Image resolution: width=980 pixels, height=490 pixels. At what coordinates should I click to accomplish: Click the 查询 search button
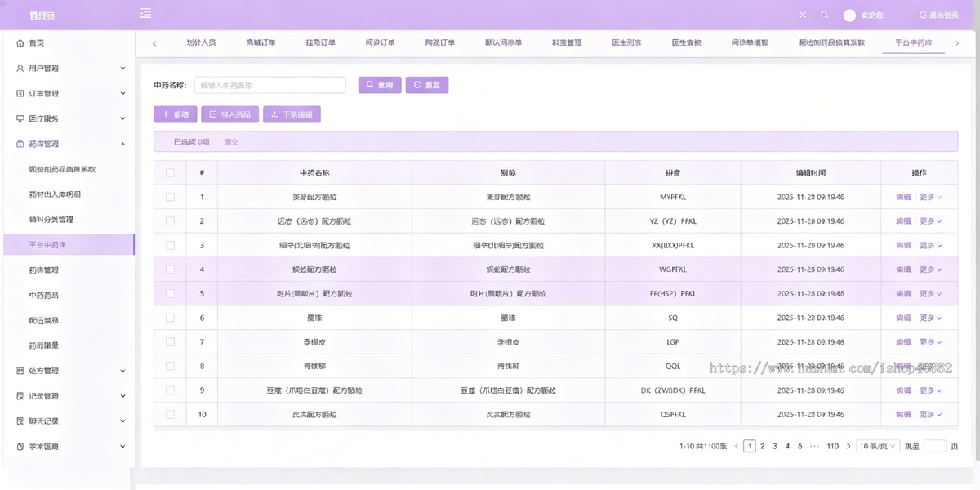point(380,85)
